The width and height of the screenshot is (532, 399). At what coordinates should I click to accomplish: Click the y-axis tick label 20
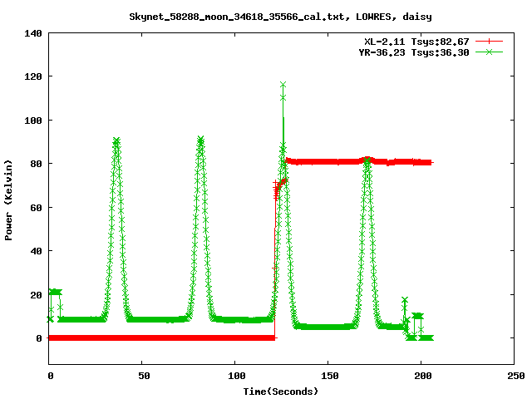click(x=36, y=295)
